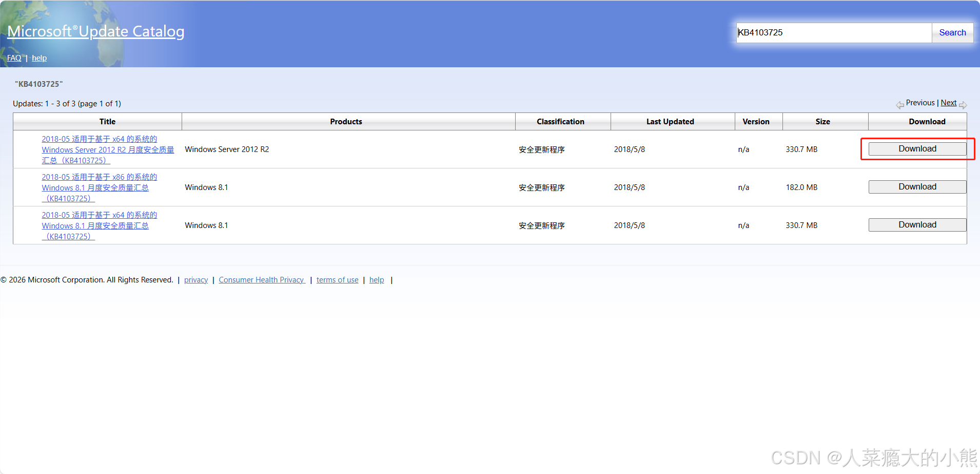This screenshot has height=474, width=980.
Task: Open the help link in header
Action: click(x=39, y=58)
